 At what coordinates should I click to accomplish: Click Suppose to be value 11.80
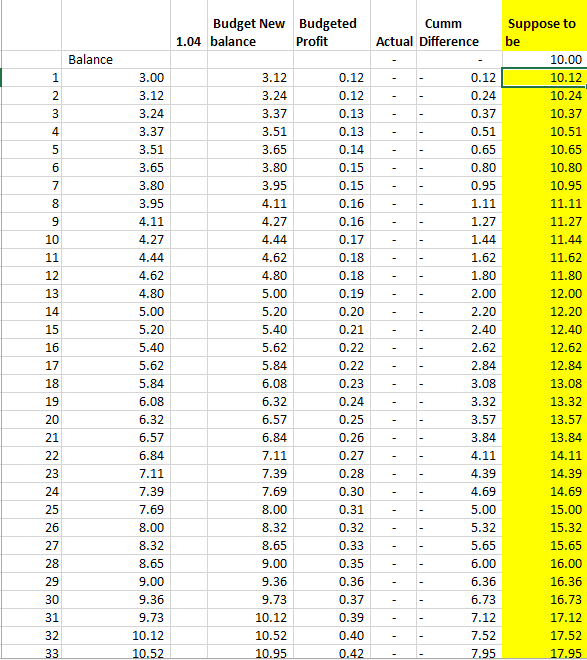pyautogui.click(x=545, y=276)
